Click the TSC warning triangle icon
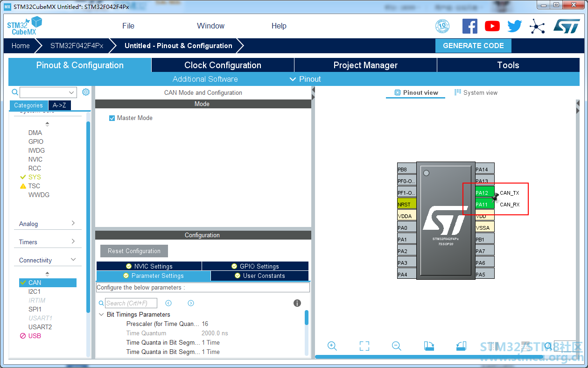The width and height of the screenshot is (588, 368). tap(23, 186)
